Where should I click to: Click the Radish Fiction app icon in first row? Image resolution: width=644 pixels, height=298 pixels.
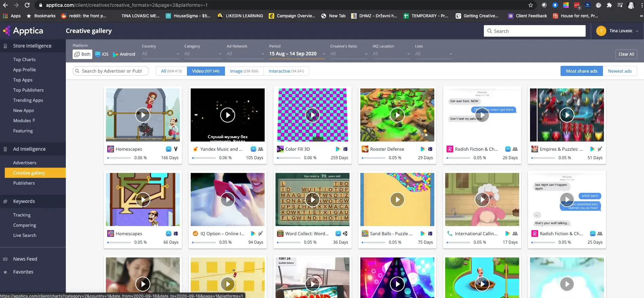(x=450, y=149)
